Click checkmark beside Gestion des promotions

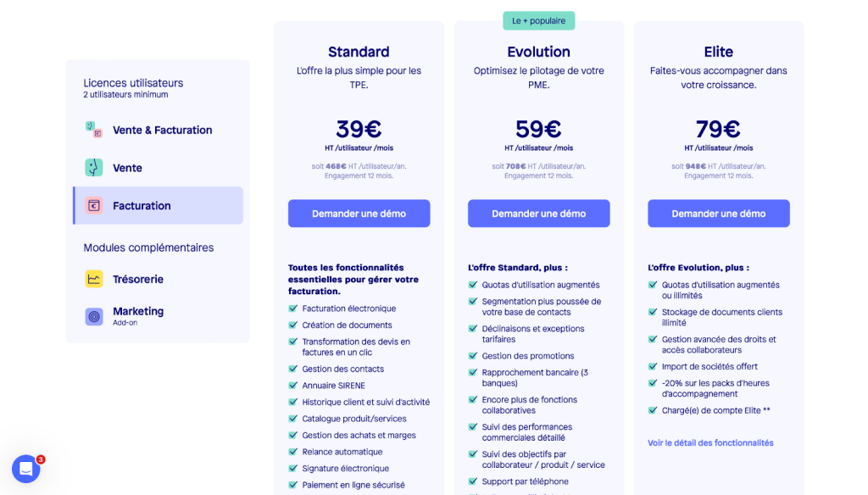click(473, 356)
